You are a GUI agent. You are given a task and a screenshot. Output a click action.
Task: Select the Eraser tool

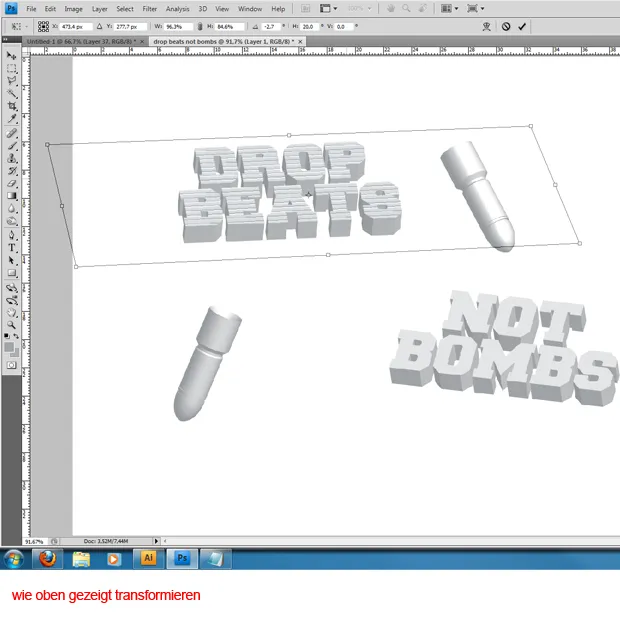(12, 183)
